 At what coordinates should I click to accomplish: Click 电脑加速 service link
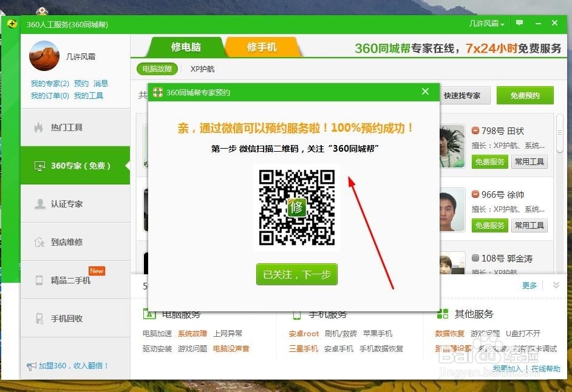coord(157,334)
